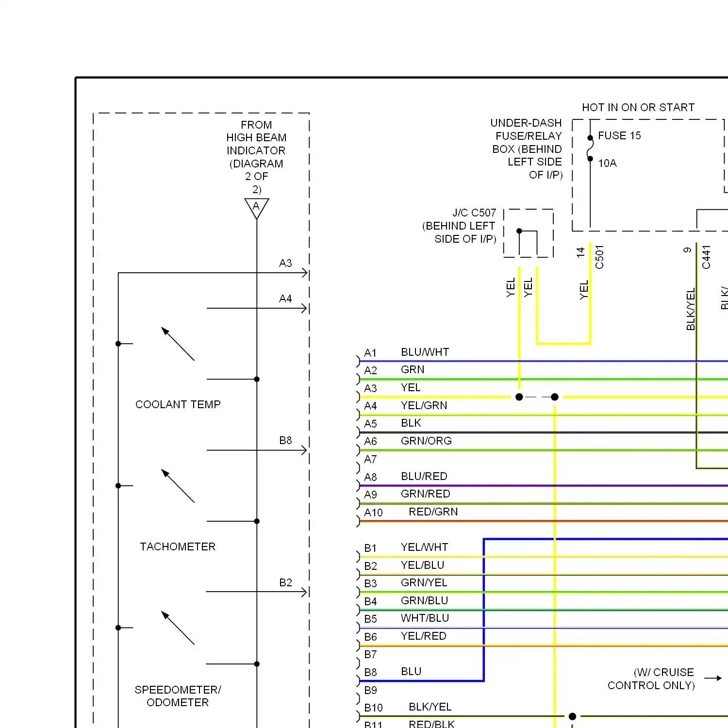Screen dimensions: 728x728
Task: Select the WHT/BLU wire label at pin B5
Action: point(425,618)
